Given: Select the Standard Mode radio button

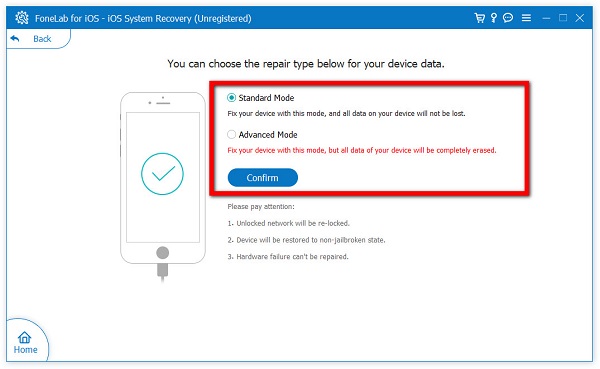Looking at the screenshot, I should tap(231, 98).
